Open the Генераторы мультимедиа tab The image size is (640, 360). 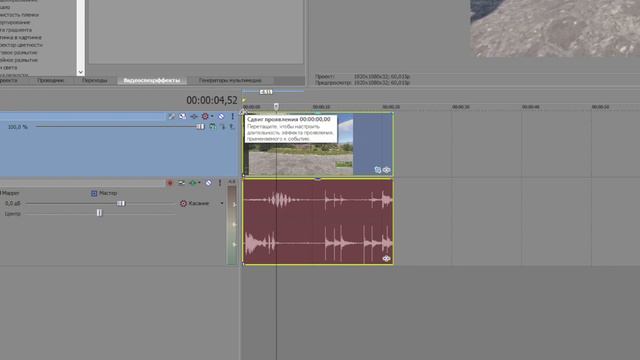click(230, 80)
